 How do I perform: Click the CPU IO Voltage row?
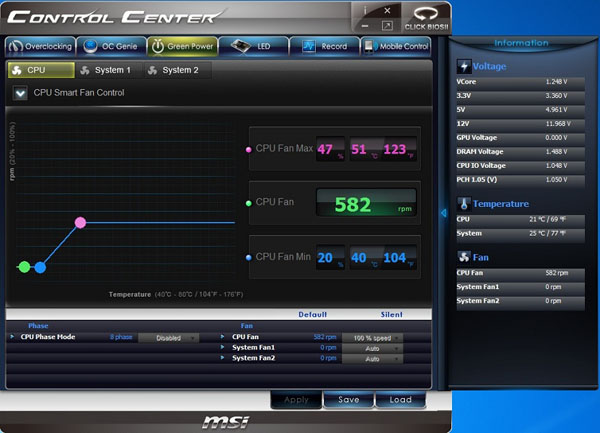(520, 166)
